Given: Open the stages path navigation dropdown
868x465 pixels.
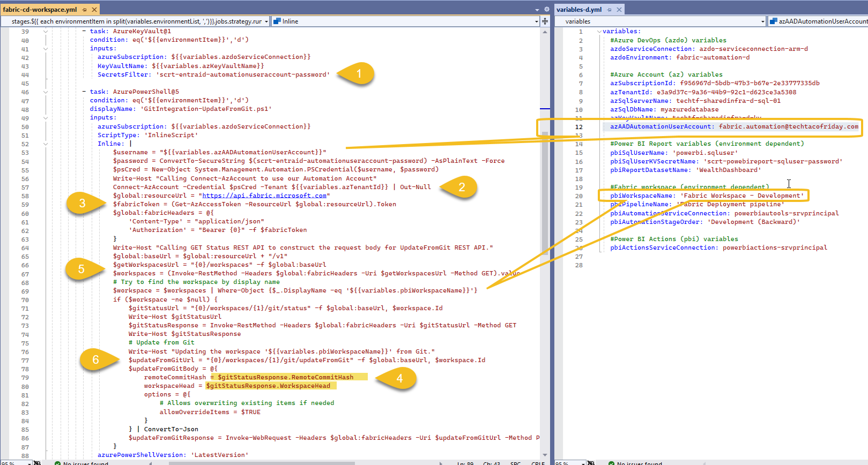Looking at the screenshot, I should click(266, 21).
